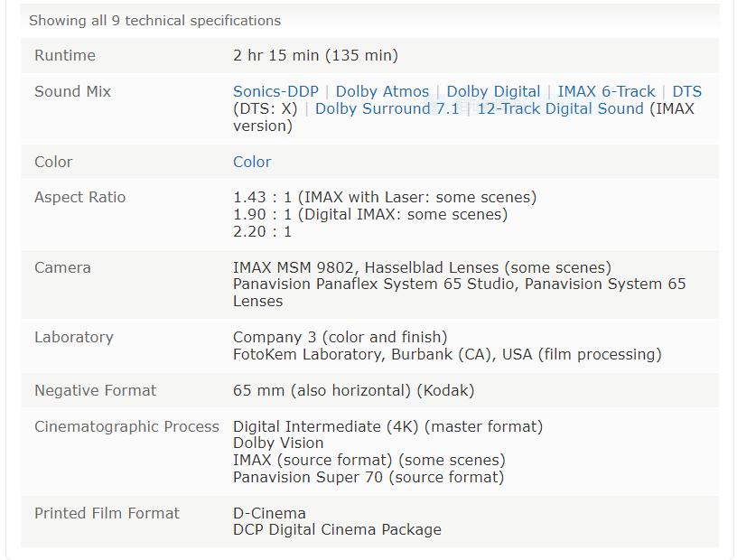The image size is (737, 560).
Task: Click the Laboratory row label
Action: pos(74,337)
